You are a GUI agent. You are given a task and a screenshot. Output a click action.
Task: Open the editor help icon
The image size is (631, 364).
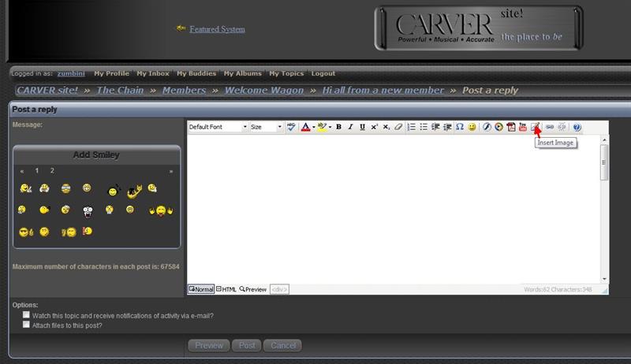[577, 127]
